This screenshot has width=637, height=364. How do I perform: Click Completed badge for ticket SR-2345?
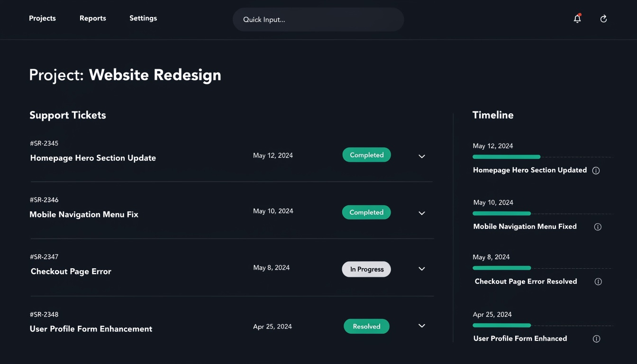366,155
